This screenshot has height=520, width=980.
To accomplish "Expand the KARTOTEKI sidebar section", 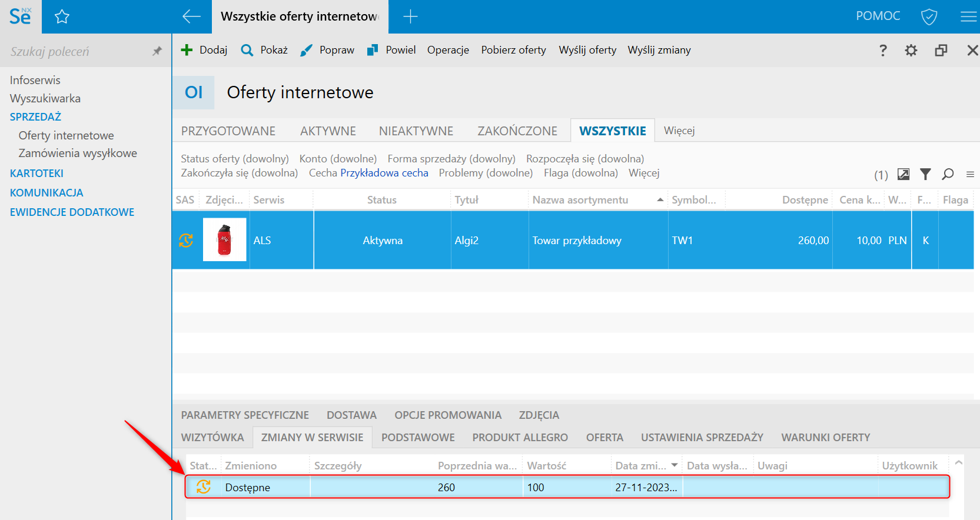I will coord(36,173).
